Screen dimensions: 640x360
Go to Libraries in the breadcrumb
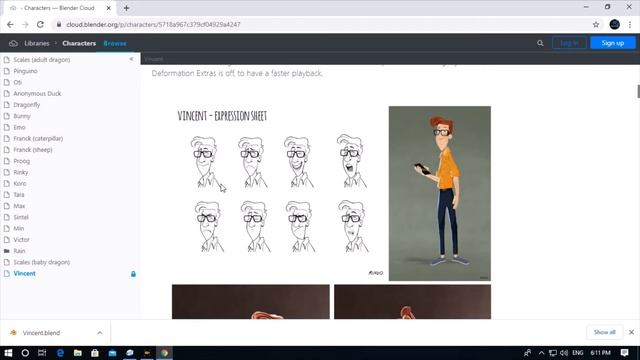[x=36, y=43]
